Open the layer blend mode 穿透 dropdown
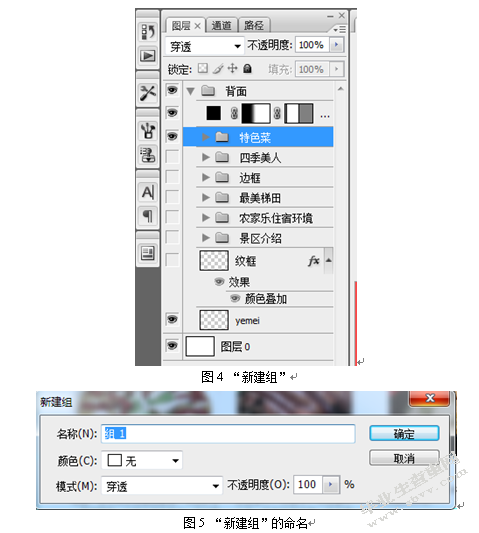 point(205,46)
